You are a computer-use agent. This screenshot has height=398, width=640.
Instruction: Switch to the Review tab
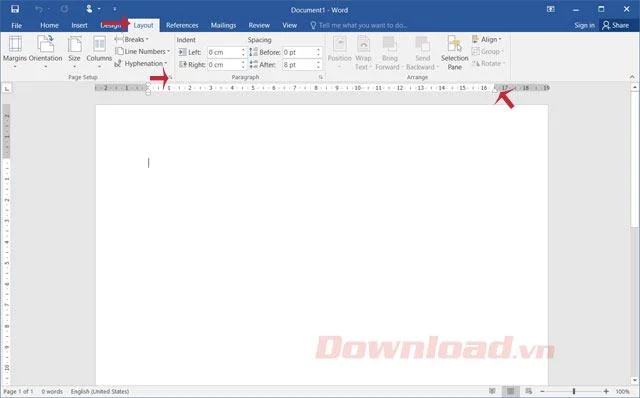point(259,25)
